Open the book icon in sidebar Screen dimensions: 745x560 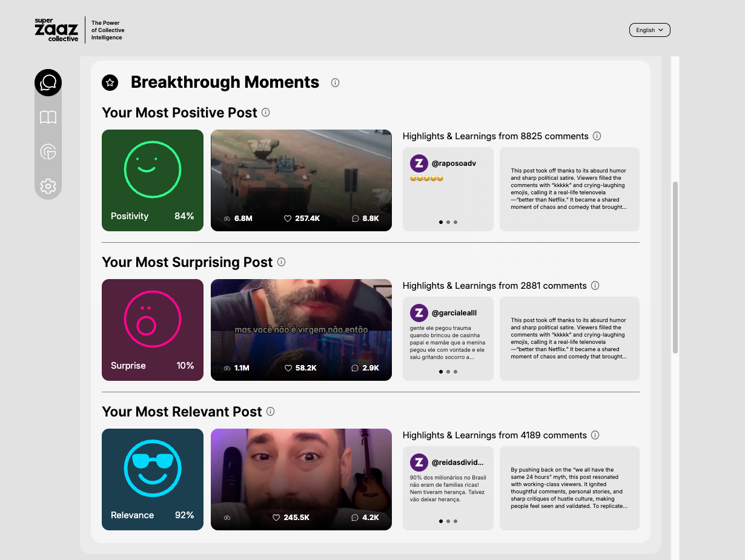coord(48,117)
